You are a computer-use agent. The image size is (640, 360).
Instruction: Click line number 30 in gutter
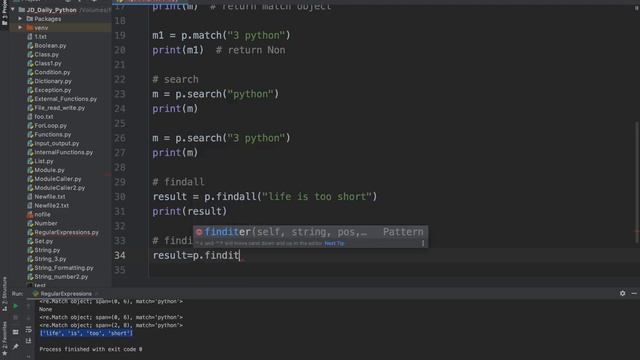(120, 197)
